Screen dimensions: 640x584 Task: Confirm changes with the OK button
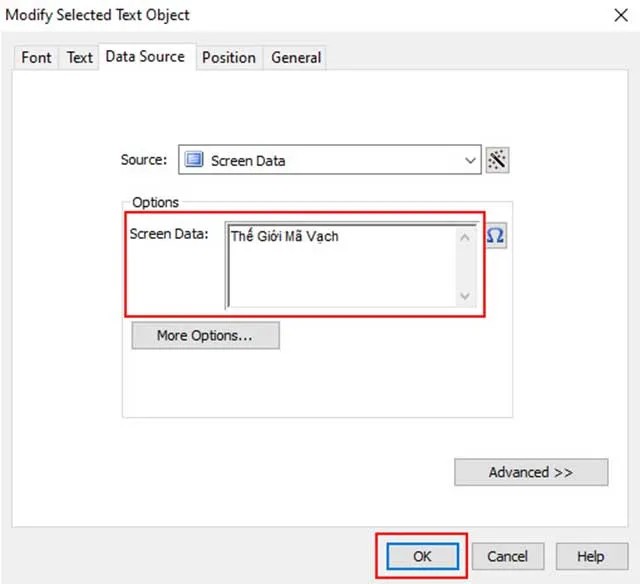[x=421, y=556]
